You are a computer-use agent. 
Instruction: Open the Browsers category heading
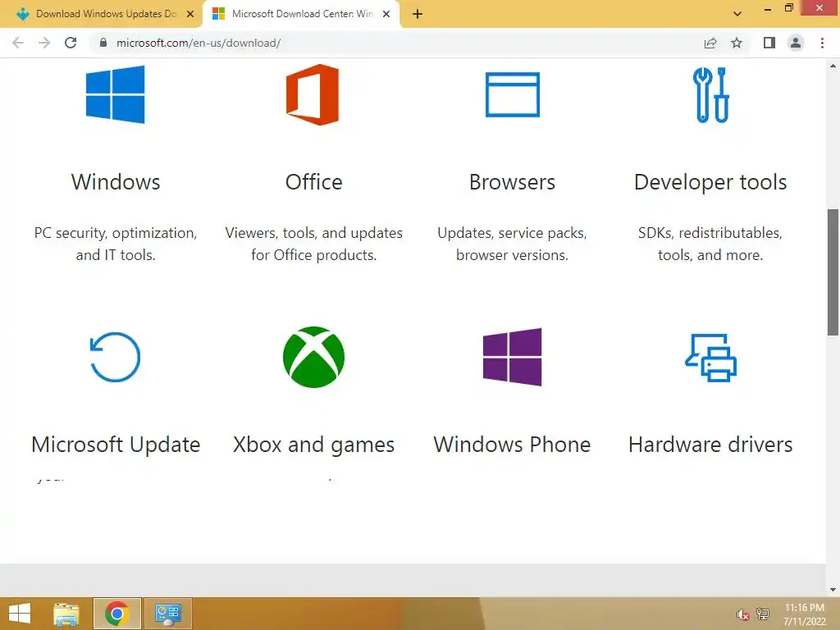(x=512, y=182)
